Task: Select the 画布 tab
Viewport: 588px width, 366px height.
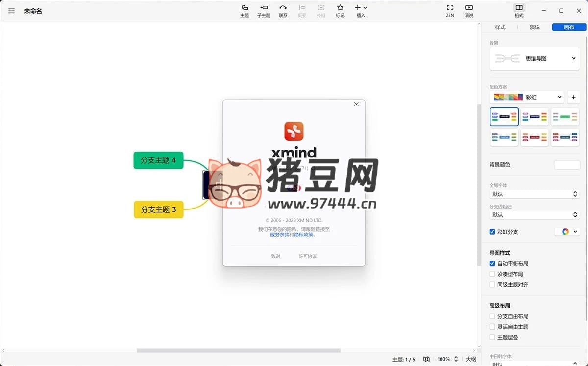Action: 569,27
